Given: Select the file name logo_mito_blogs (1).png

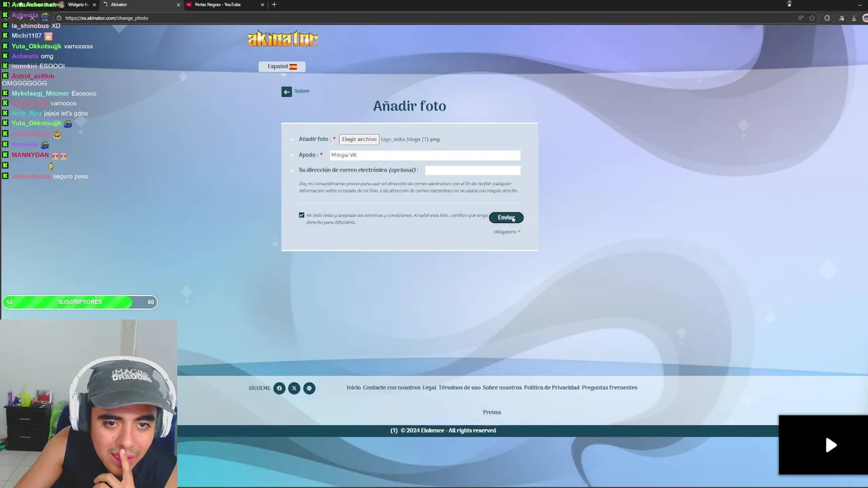Looking at the screenshot, I should [410, 139].
